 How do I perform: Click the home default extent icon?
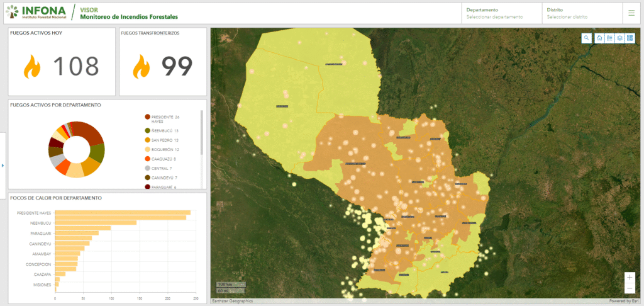599,38
